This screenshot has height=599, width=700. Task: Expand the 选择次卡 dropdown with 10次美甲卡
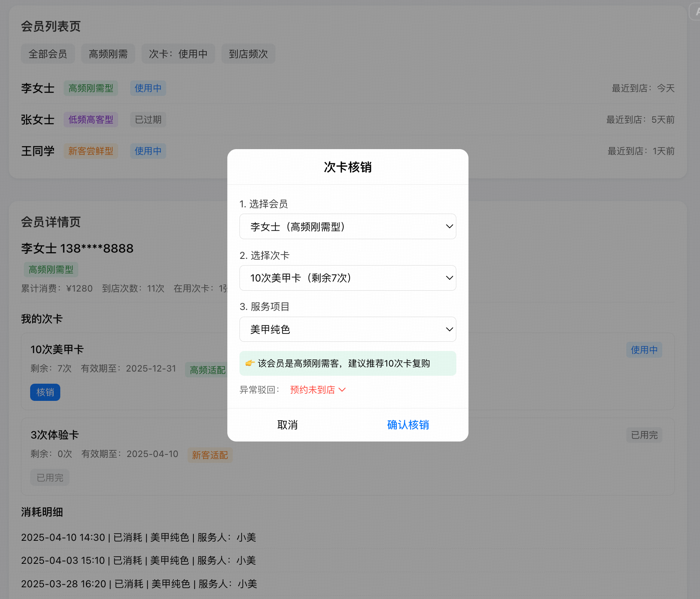(347, 278)
